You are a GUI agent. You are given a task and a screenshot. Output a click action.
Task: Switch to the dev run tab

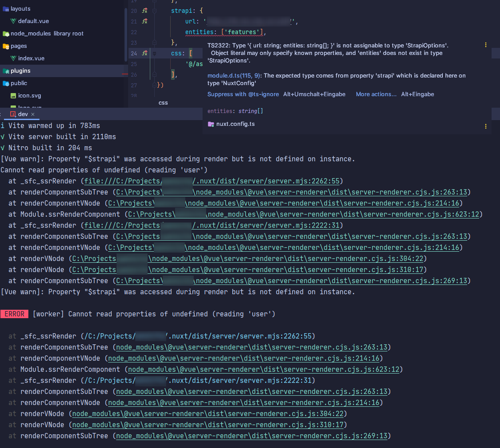click(x=23, y=114)
